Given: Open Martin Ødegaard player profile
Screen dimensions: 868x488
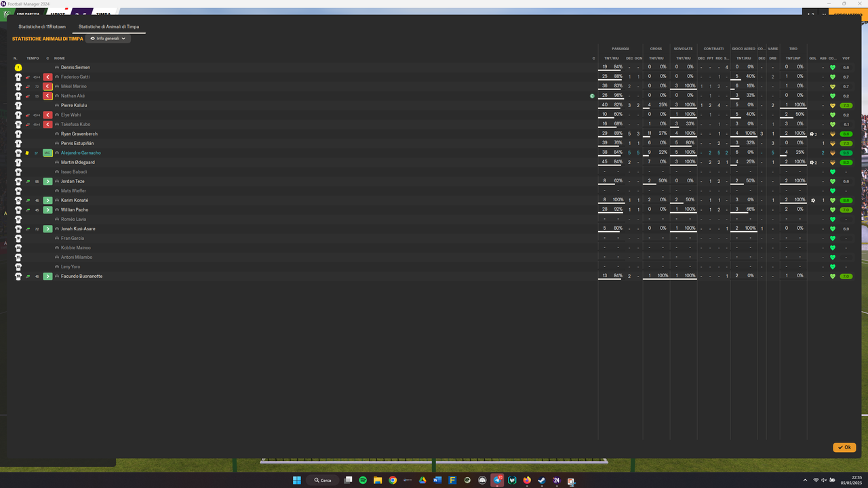Looking at the screenshot, I should pos(78,163).
